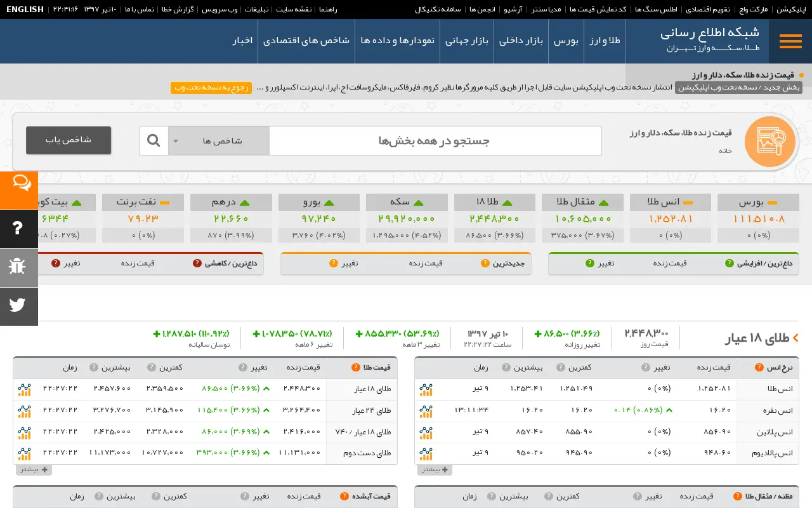The height and width of the screenshot is (508, 812).
Task: Open the question mark help sidebar icon
Action: (19, 229)
